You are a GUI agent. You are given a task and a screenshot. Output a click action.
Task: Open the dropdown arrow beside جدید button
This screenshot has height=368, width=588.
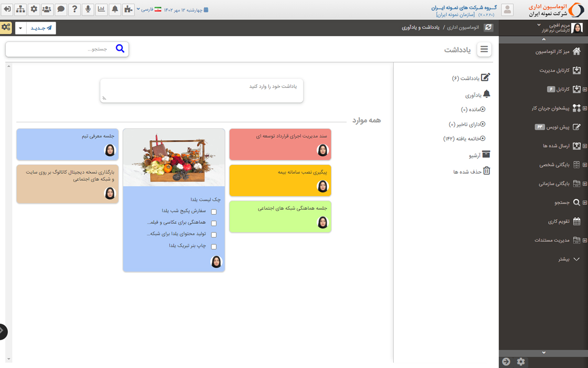[20, 28]
